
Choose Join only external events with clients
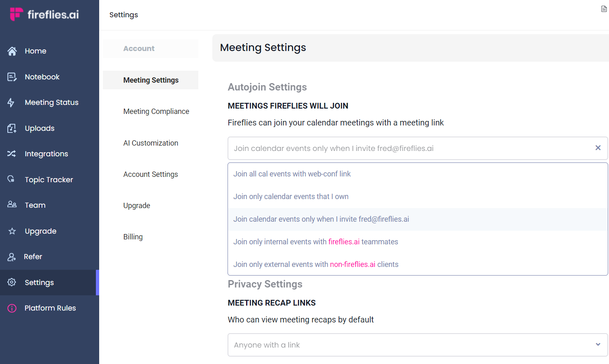tap(418, 264)
